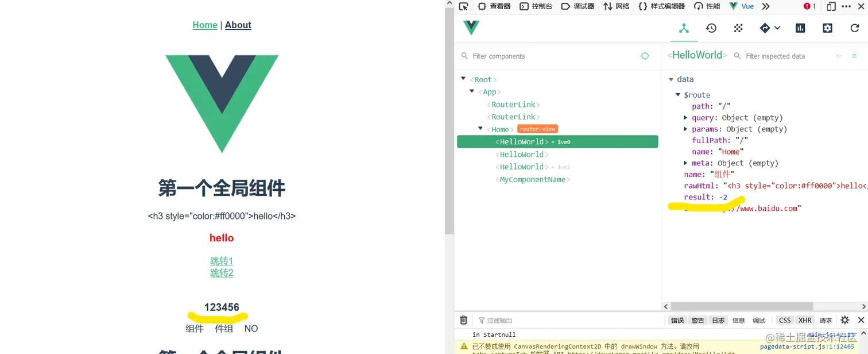The height and width of the screenshot is (354, 868).
Task: Expand the params object
Action: point(685,129)
